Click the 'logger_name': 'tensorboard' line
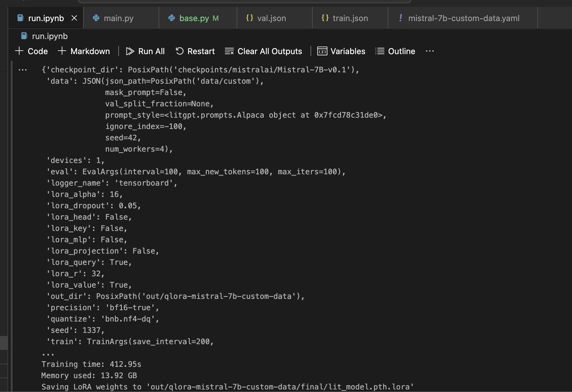572x392 pixels. click(112, 183)
